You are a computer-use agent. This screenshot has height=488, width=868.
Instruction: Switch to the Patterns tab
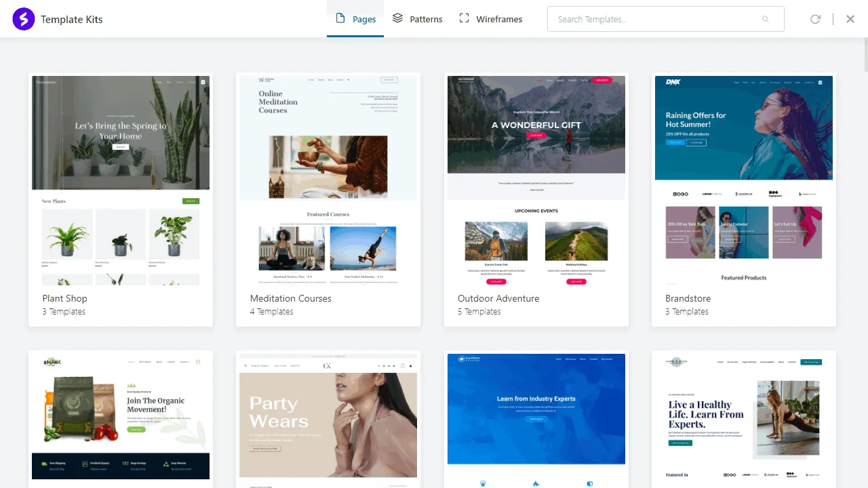[417, 19]
